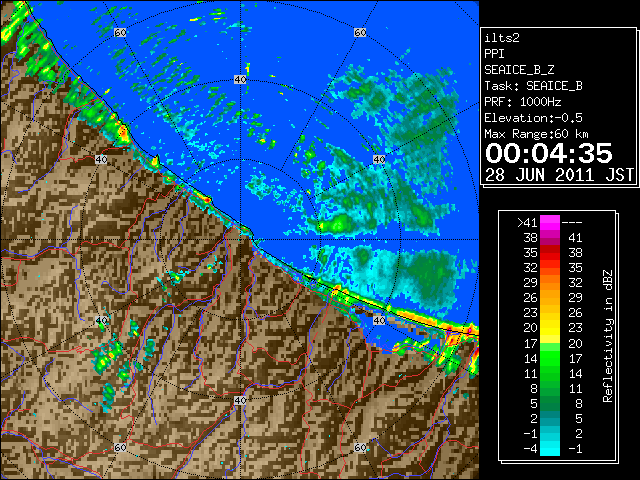Image resolution: width=640 pixels, height=480 pixels.
Task: Click the timestamp "00:04:35"
Action: [x=549, y=153]
